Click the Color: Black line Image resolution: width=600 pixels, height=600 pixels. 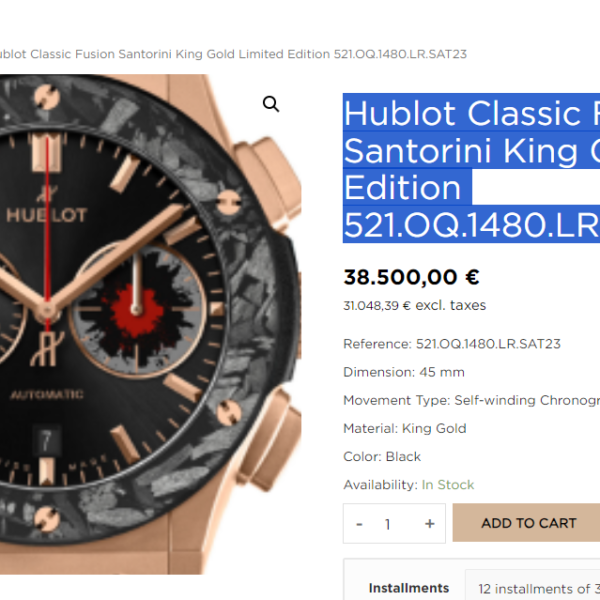point(382,457)
